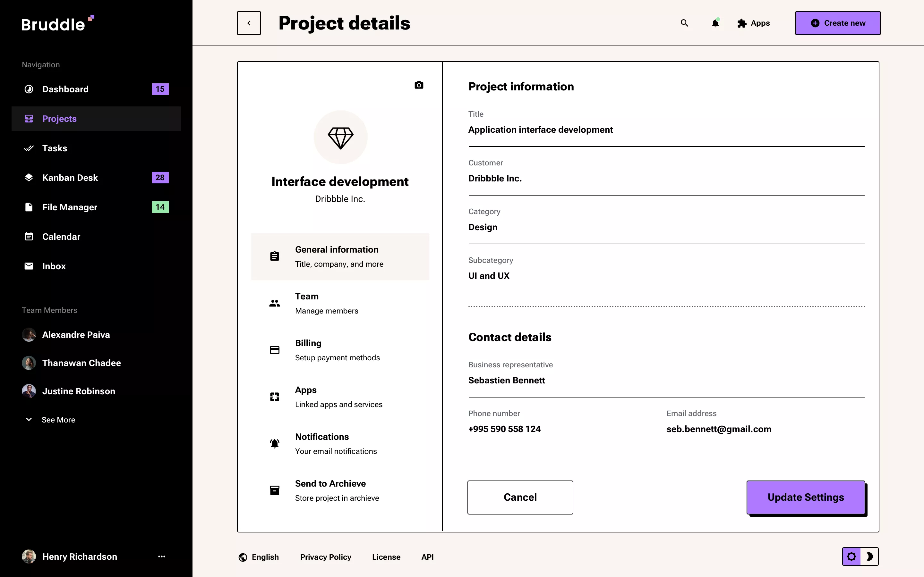Screen dimensions: 924x577
Task: Open the File Manager section
Action: [70, 207]
